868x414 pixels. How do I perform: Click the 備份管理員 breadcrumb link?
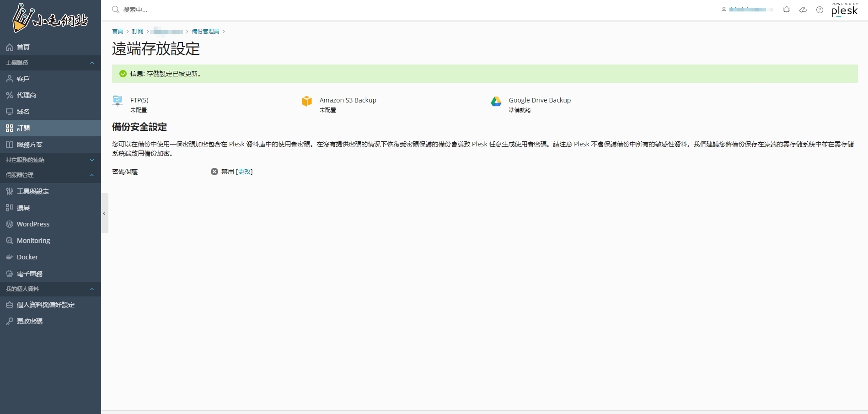coord(205,32)
